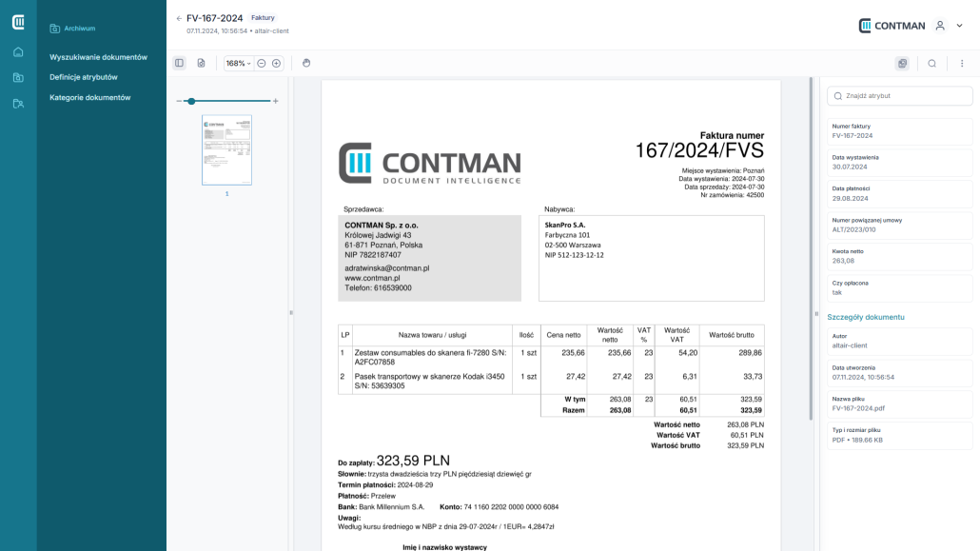Screen dimensions: 980x551
Task: Click row 2 Pasek transportowy description
Action: 429,382
